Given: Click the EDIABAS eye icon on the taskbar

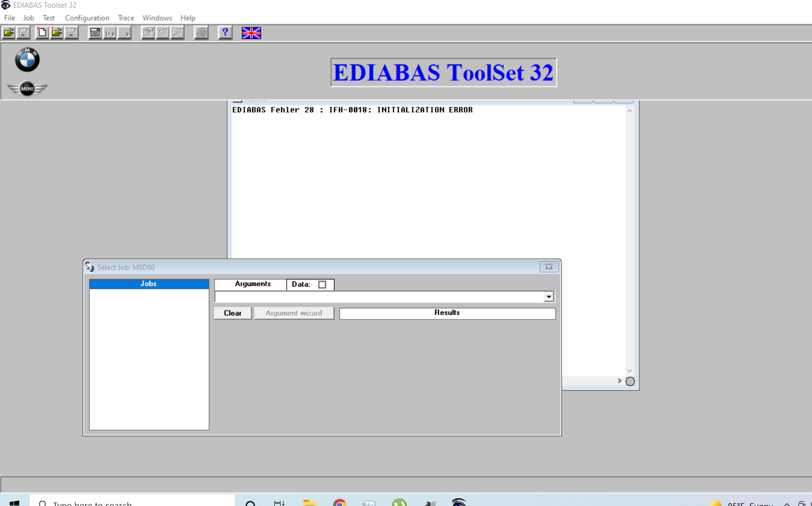Looking at the screenshot, I should [459, 502].
